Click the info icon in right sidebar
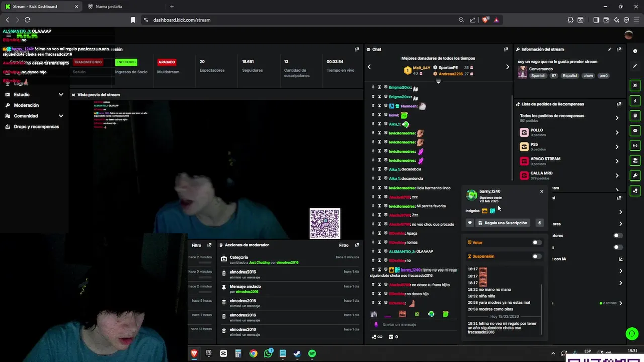Viewport: 644px width, 362px height. [x=635, y=51]
